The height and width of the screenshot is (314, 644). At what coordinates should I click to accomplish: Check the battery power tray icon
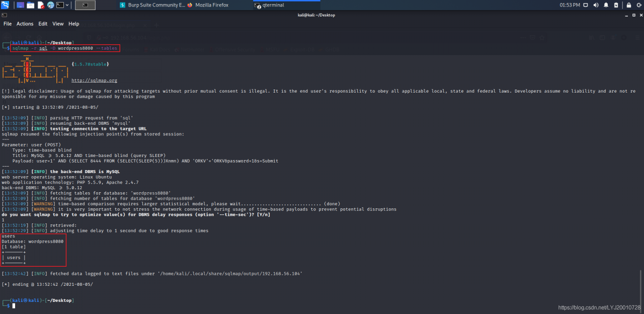point(616,5)
